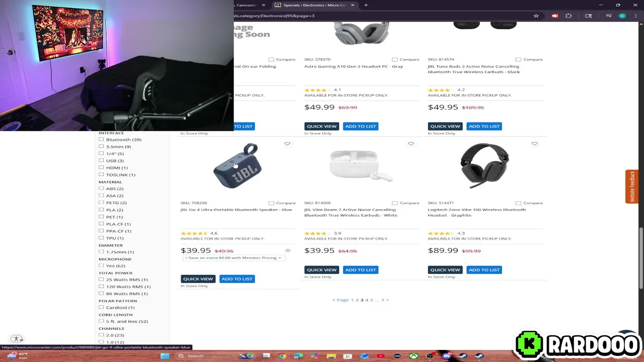Click Quick View for JBL Vibe Beam 2
The image size is (644, 362).
[321, 270]
